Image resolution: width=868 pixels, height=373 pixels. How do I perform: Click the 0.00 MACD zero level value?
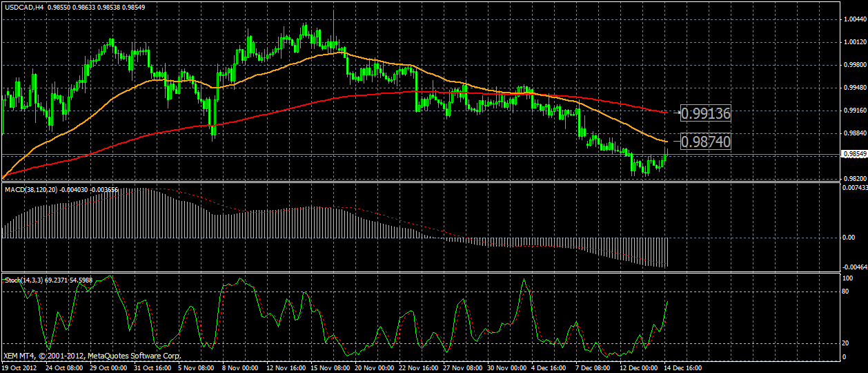(849, 238)
